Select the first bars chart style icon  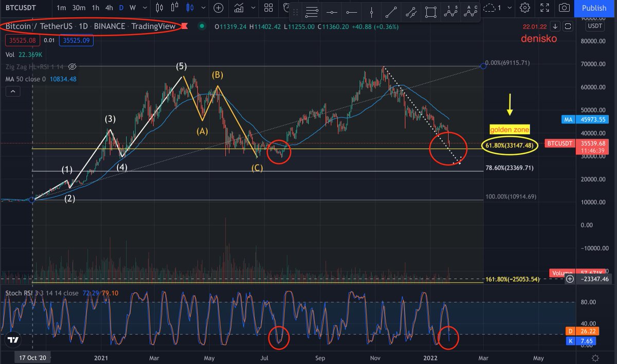pos(159,8)
